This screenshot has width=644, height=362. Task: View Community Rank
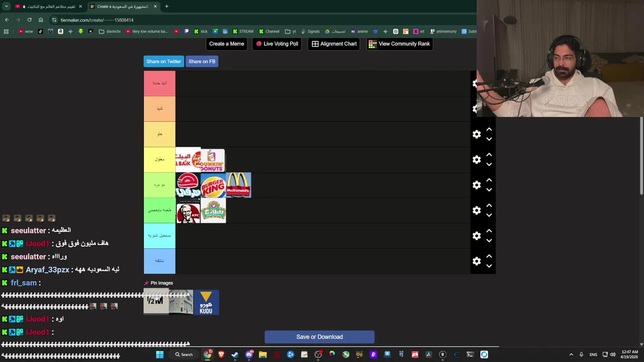click(399, 44)
